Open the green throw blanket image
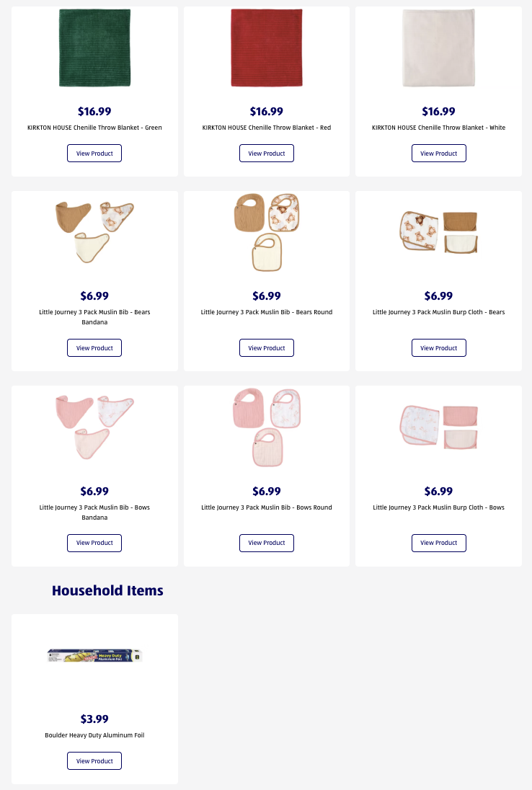The image size is (532, 790). [94, 48]
